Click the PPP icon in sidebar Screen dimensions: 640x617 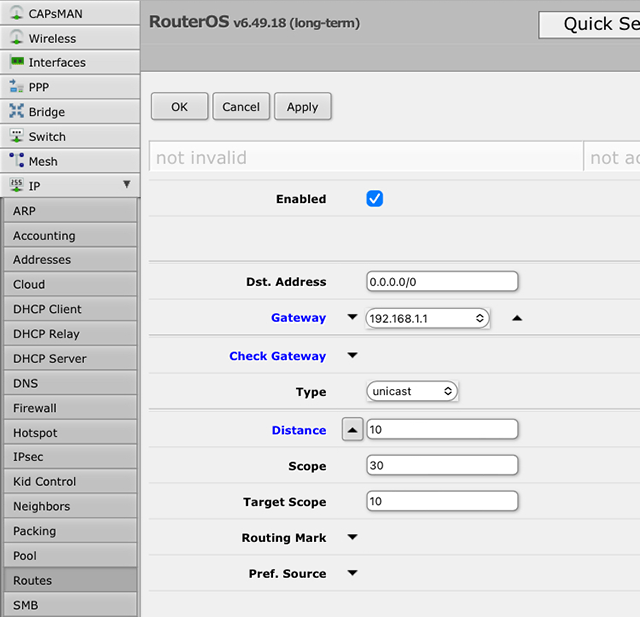[x=16, y=87]
